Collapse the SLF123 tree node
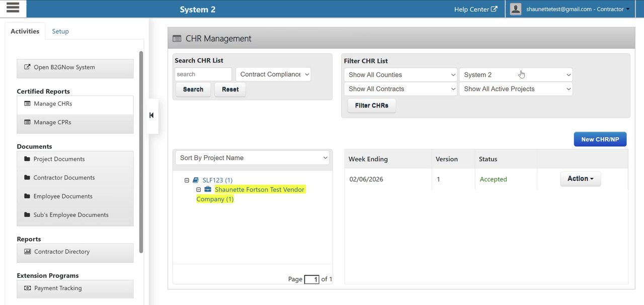644x305 pixels. tap(187, 180)
